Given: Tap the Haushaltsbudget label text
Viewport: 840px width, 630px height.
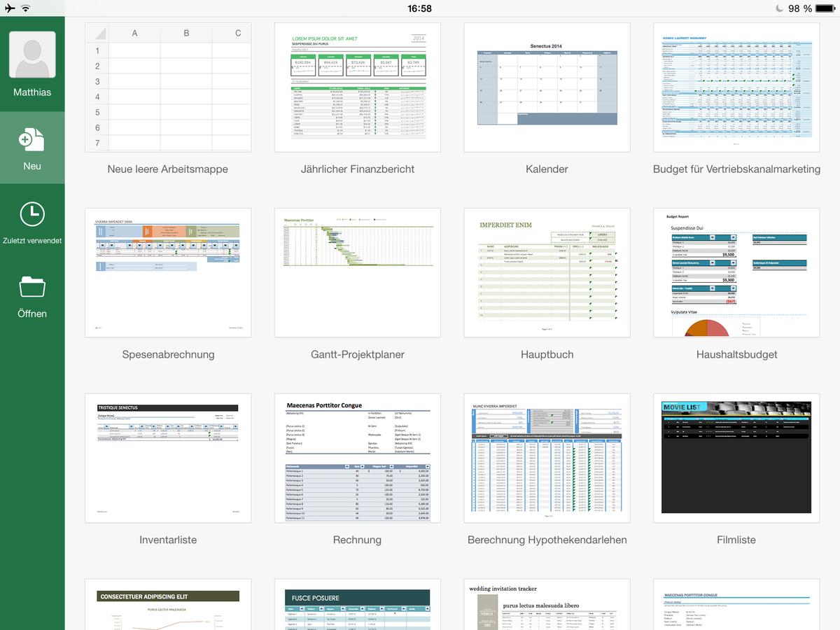Looking at the screenshot, I should pos(736,355).
